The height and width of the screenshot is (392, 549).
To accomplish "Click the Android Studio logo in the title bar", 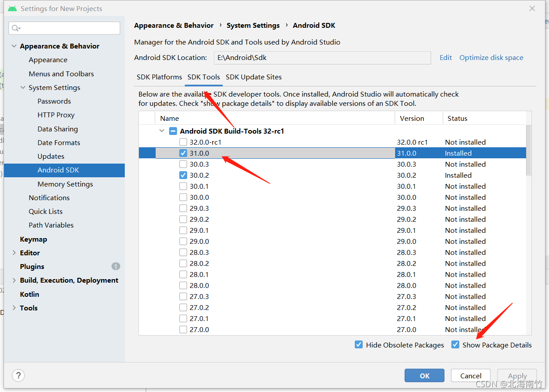I will (x=12, y=8).
